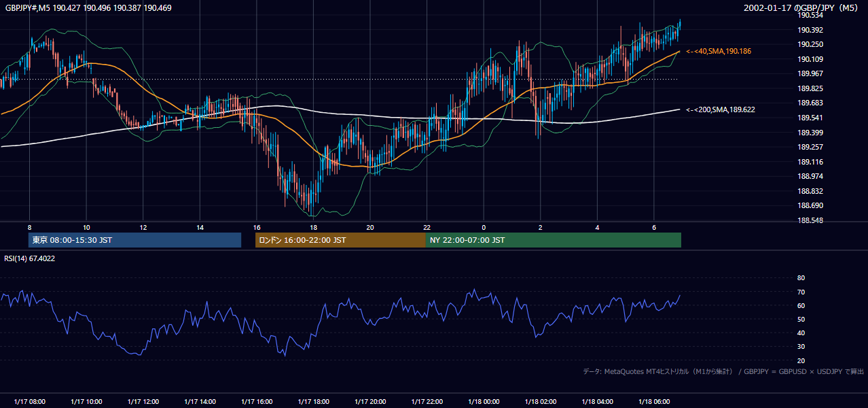Viewport: 868px width, 408px height.
Task: Click price axis label 188.974
Action: (810, 176)
